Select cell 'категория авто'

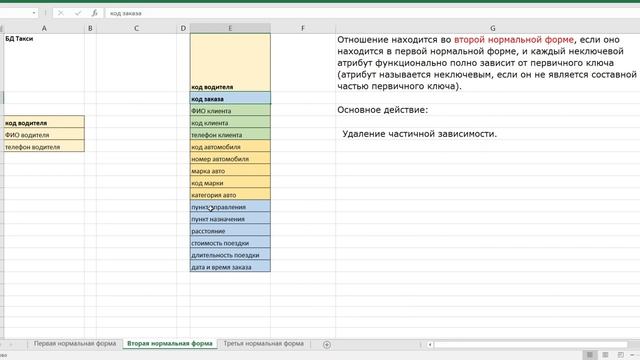(230, 194)
